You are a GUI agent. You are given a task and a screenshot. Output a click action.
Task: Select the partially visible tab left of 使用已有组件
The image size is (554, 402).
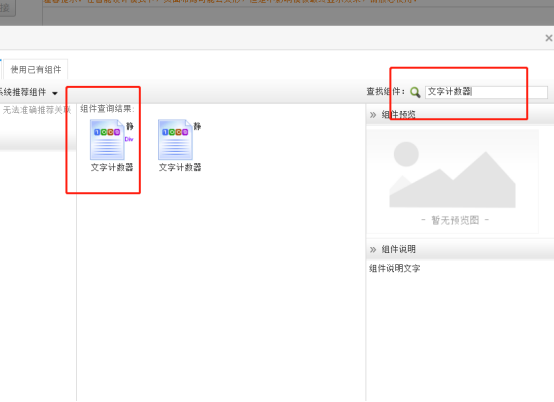pyautogui.click(x=1, y=70)
